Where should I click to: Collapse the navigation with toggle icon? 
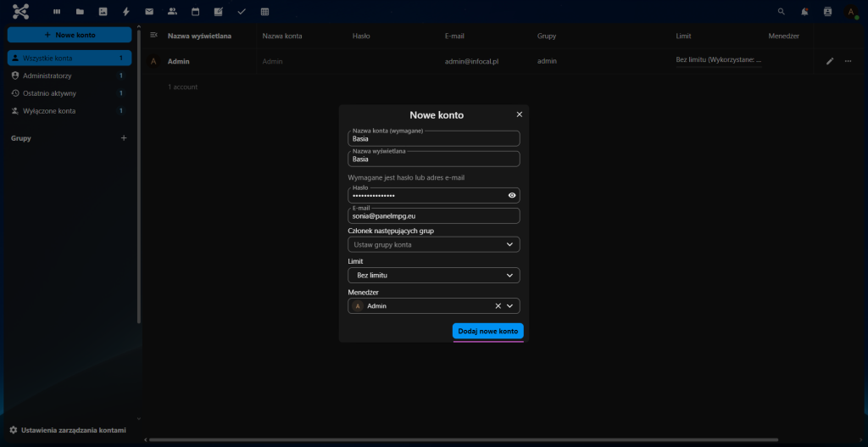coord(154,36)
